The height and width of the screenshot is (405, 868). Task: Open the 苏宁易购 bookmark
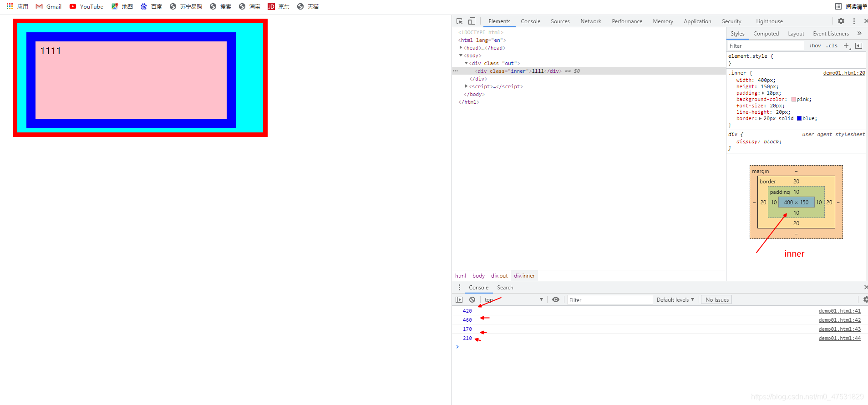(186, 6)
